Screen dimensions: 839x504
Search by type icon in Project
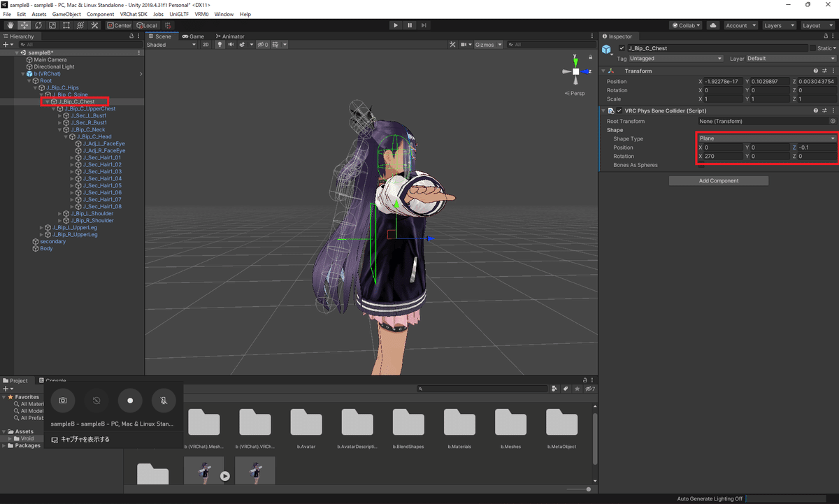554,389
